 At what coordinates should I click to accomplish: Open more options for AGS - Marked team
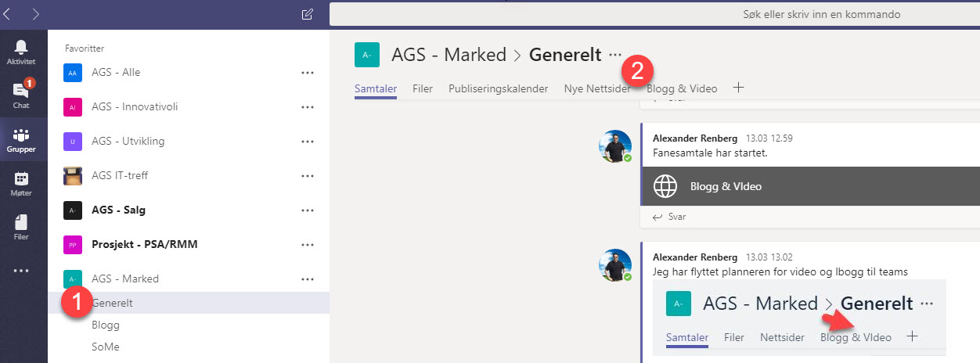[x=308, y=279]
